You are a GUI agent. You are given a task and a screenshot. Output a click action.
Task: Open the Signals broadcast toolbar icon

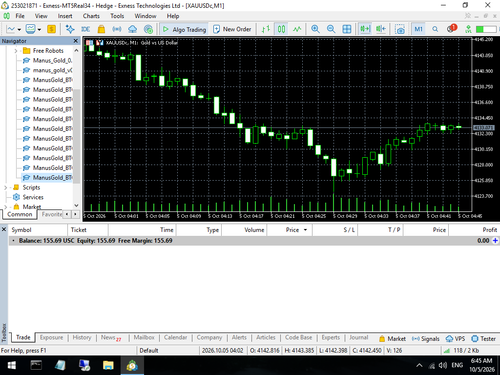click(x=117, y=29)
